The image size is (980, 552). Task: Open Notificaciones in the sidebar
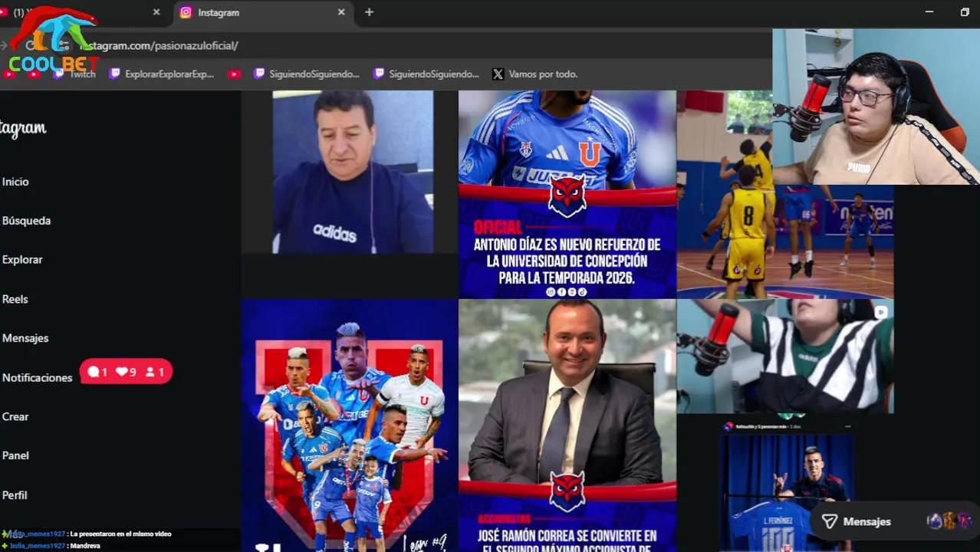point(37,378)
